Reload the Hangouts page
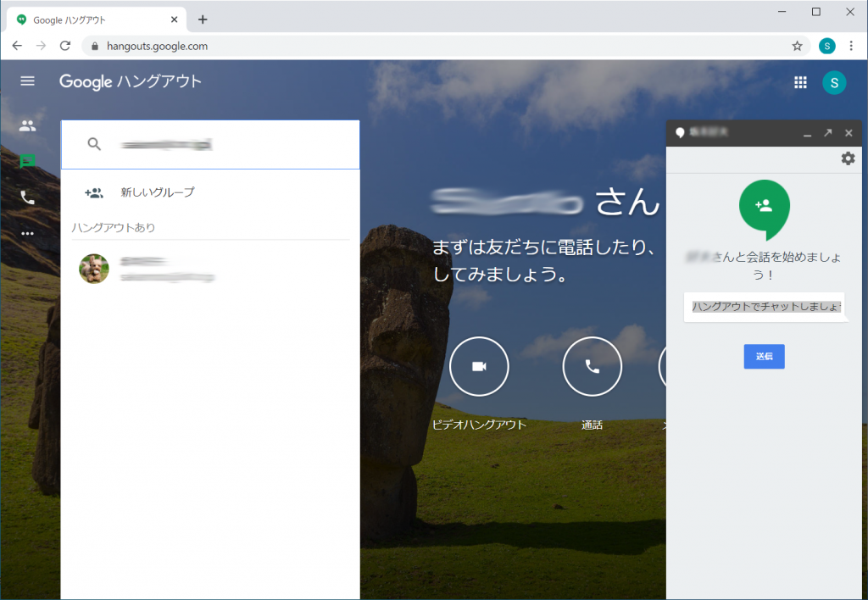The width and height of the screenshot is (868, 600). (65, 46)
